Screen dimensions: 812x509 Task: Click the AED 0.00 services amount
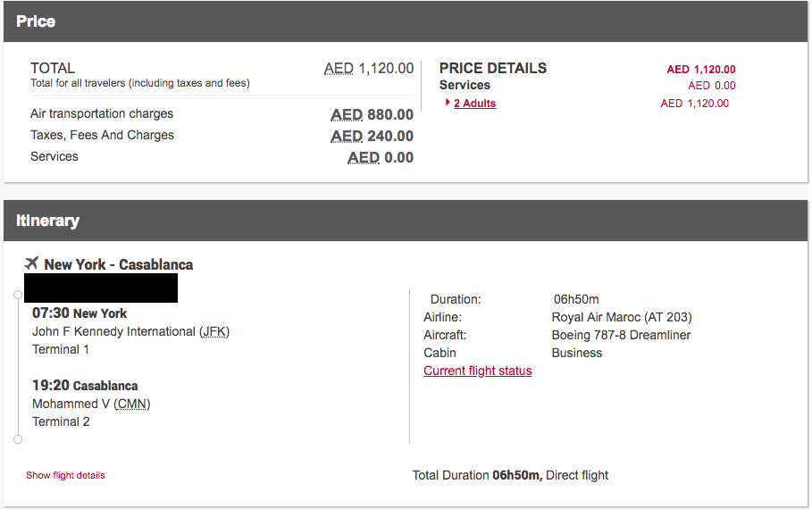[381, 157]
